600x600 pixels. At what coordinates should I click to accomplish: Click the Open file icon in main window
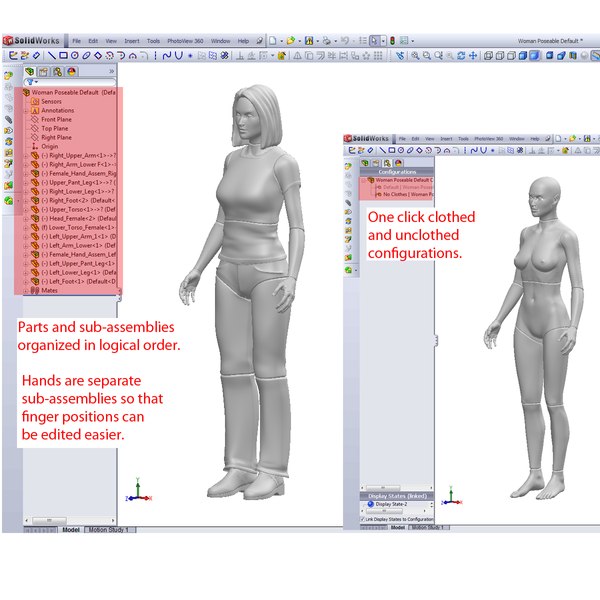tap(291, 41)
